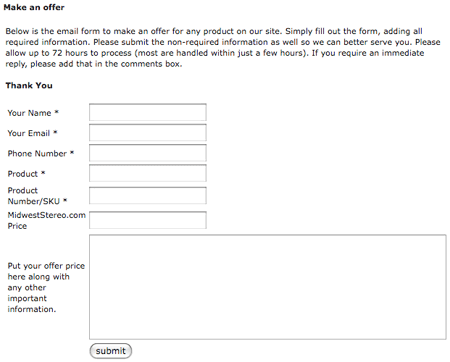
Task: Click the required asterisk beside Phone Number
Action: click(72, 153)
